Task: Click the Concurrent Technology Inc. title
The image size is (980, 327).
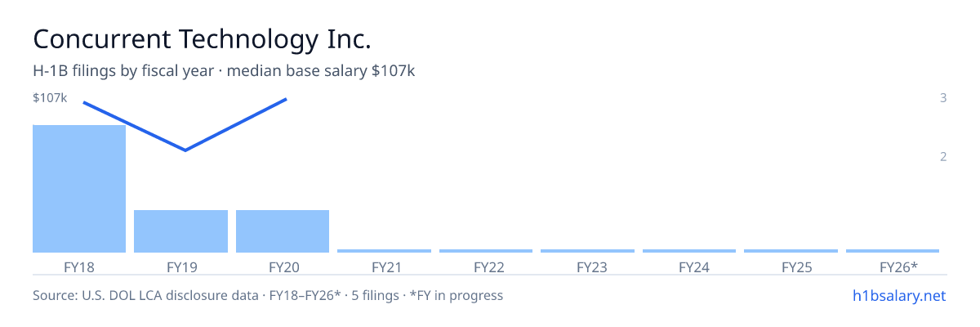Action: point(202,38)
